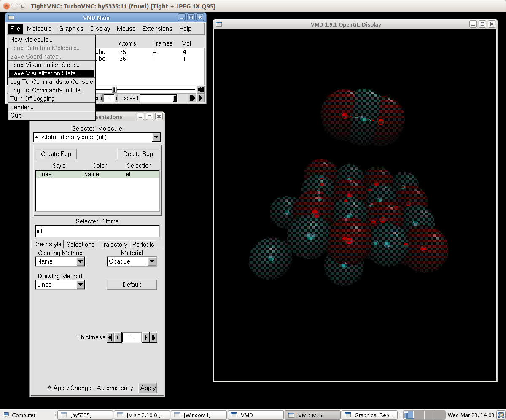506x420 pixels.
Task: Click the animation speed slider handle
Action: pos(175,98)
